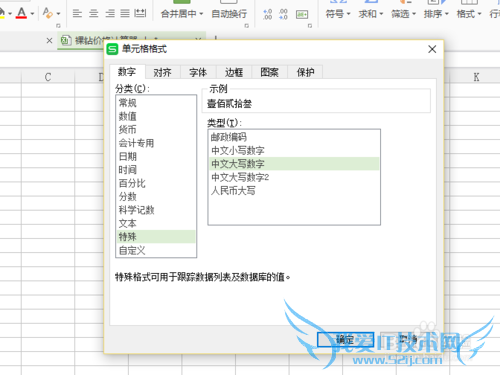Open the 符号 symbol dropdown
Screen dimensions: 500x375
coord(338,14)
